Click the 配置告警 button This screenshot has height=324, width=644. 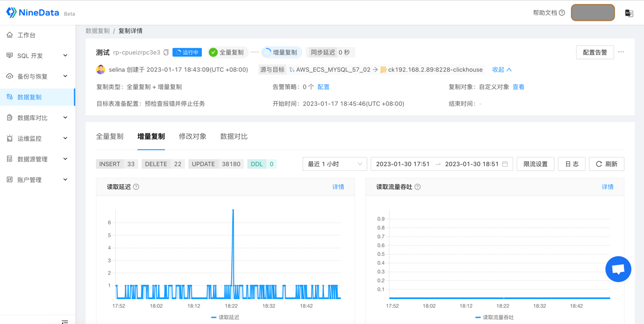tap(595, 52)
